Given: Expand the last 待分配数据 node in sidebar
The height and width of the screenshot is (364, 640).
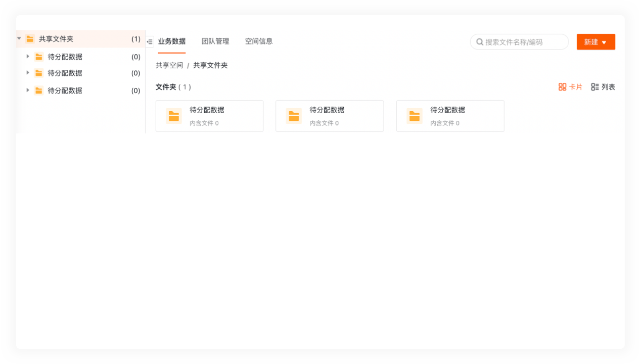Looking at the screenshot, I should coord(28,90).
